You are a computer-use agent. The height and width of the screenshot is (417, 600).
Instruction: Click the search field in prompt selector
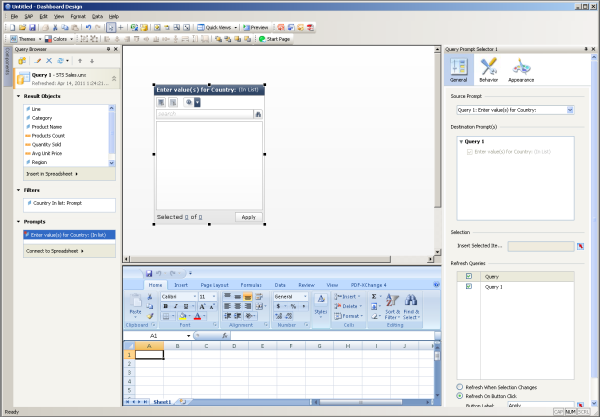click(205, 114)
